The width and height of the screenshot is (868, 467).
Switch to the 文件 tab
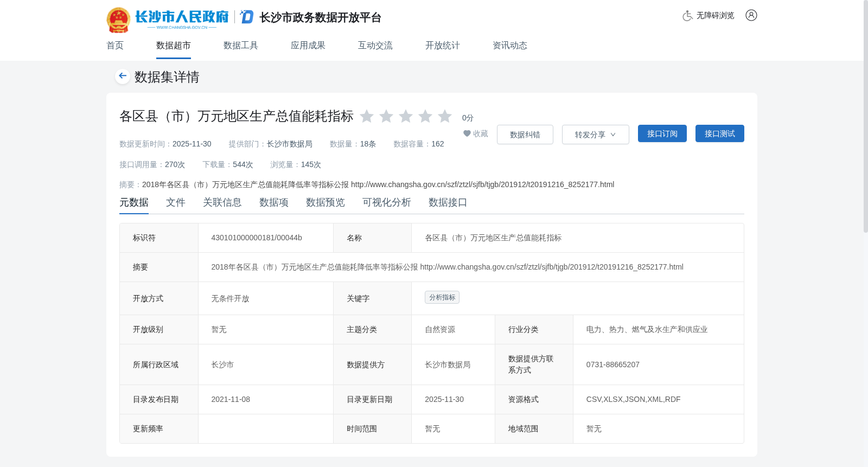pyautogui.click(x=176, y=202)
